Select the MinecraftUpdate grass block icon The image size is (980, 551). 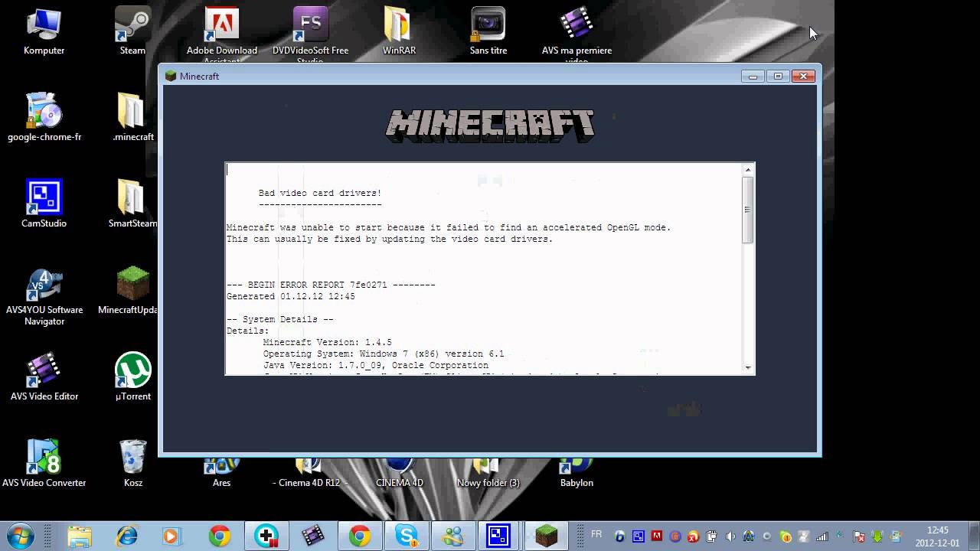tap(132, 290)
